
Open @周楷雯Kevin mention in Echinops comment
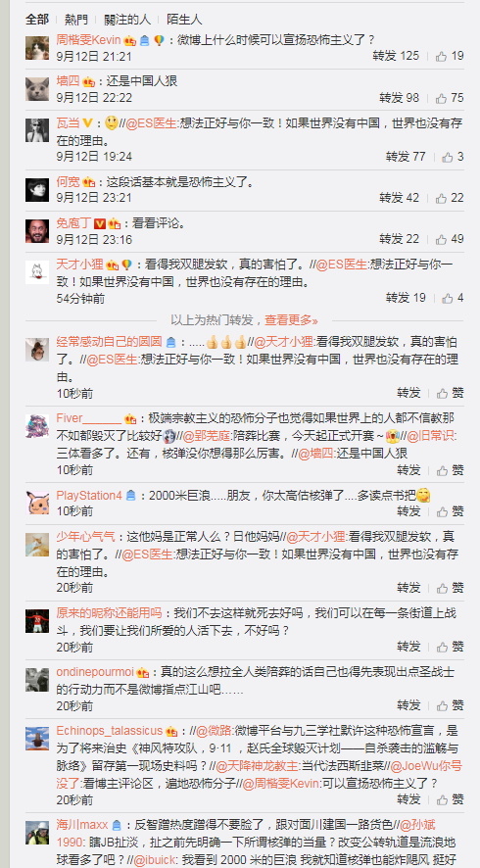point(279,784)
